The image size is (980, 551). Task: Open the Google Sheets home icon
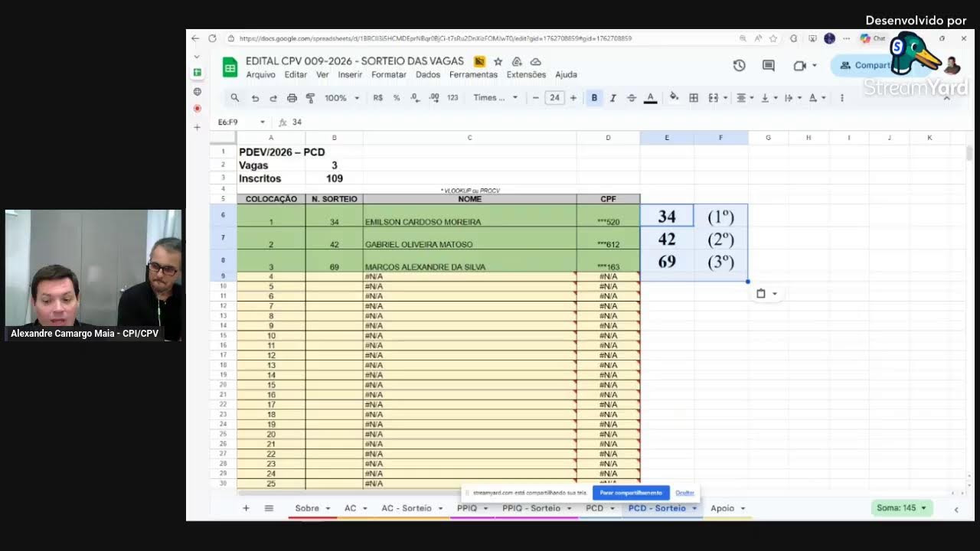(x=230, y=67)
